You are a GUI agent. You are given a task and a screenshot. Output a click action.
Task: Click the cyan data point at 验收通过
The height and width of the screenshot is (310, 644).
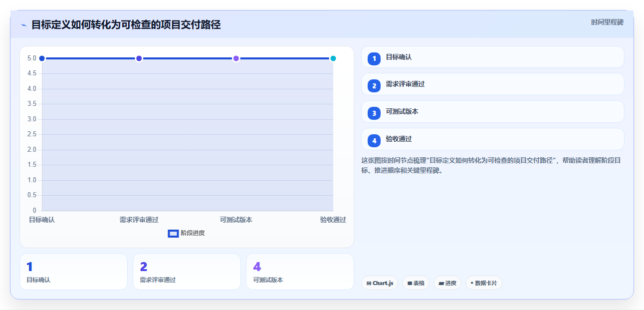click(x=333, y=58)
